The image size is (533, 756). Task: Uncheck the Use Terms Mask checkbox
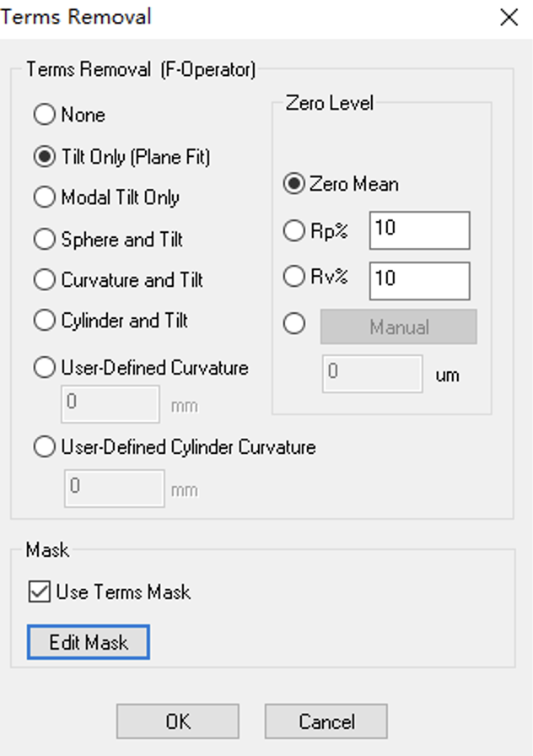[x=39, y=592]
